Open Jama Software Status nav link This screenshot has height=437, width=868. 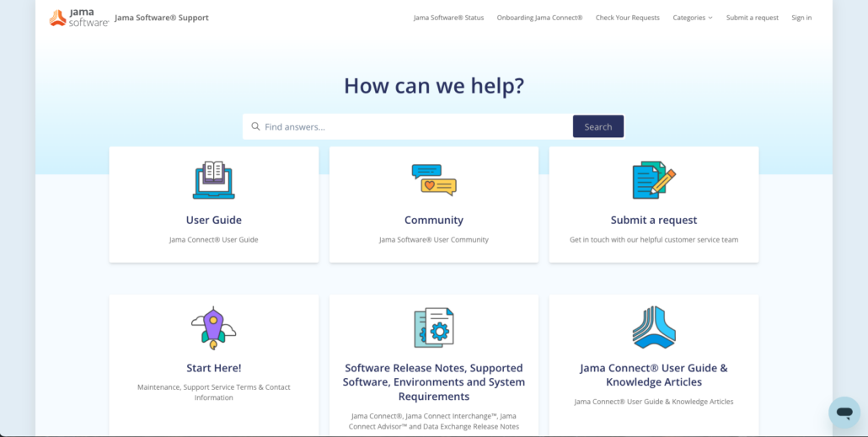coord(448,18)
